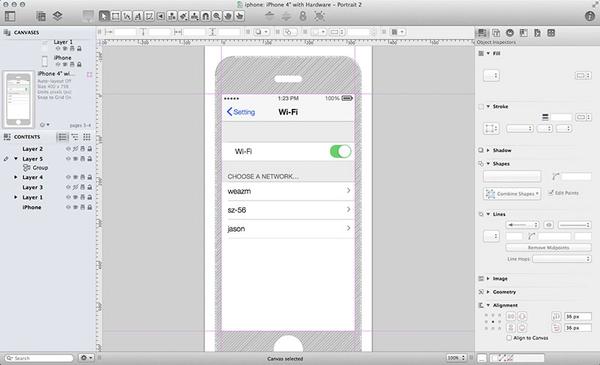Click the Bring to Front toolbar icon
Viewport: 600px width, 365px height.
[x=270, y=16]
